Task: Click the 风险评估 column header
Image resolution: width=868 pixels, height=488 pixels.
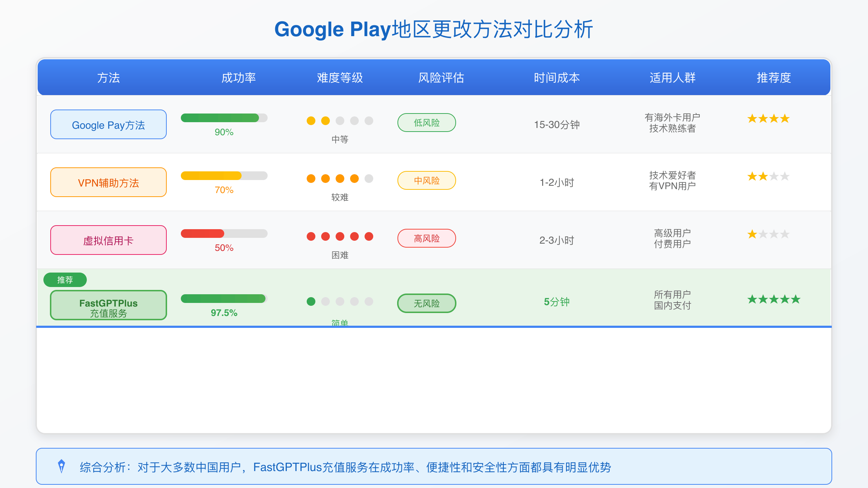Action: pos(441,78)
